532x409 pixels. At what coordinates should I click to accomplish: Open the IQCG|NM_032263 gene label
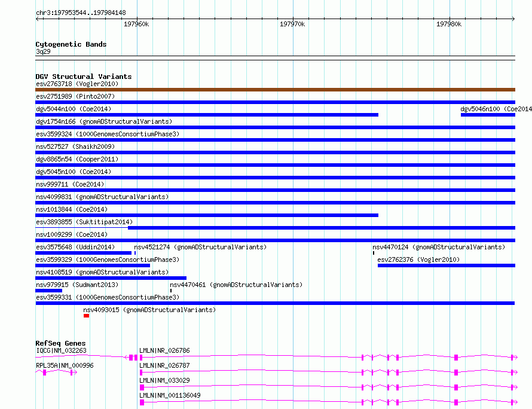click(x=62, y=350)
